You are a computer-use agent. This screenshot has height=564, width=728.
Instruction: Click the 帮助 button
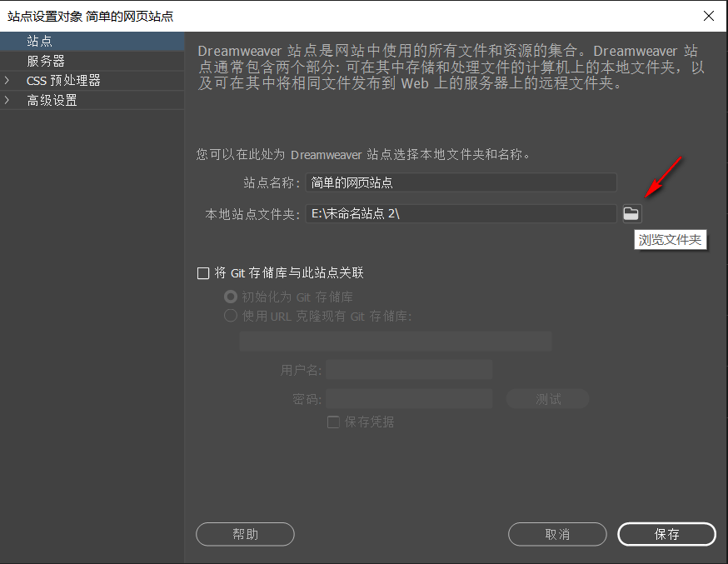coord(245,534)
